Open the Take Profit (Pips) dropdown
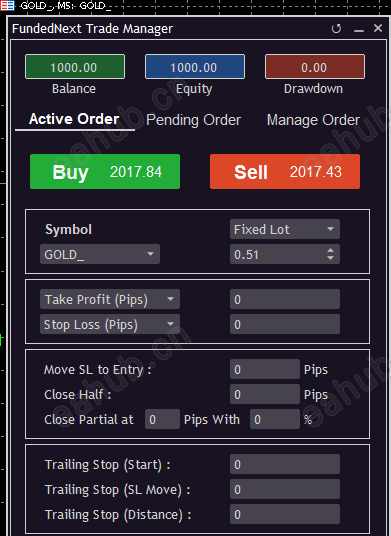 [110, 299]
